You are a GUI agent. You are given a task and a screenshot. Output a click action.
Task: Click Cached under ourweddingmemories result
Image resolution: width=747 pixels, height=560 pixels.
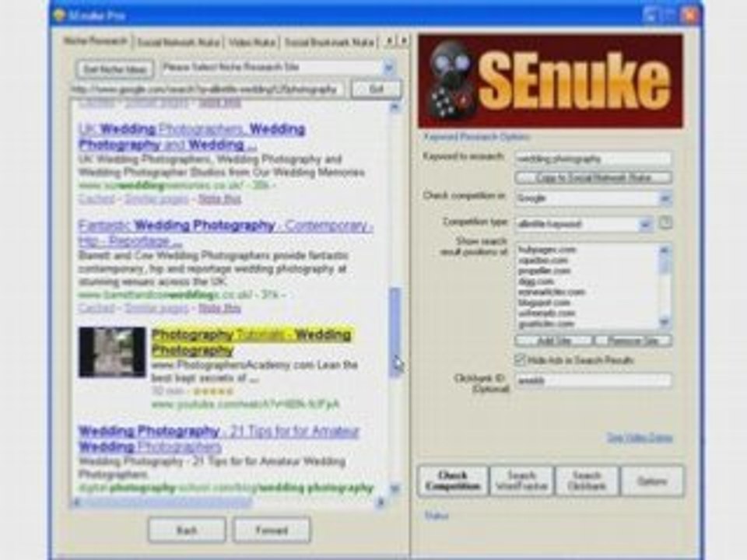tap(96, 198)
